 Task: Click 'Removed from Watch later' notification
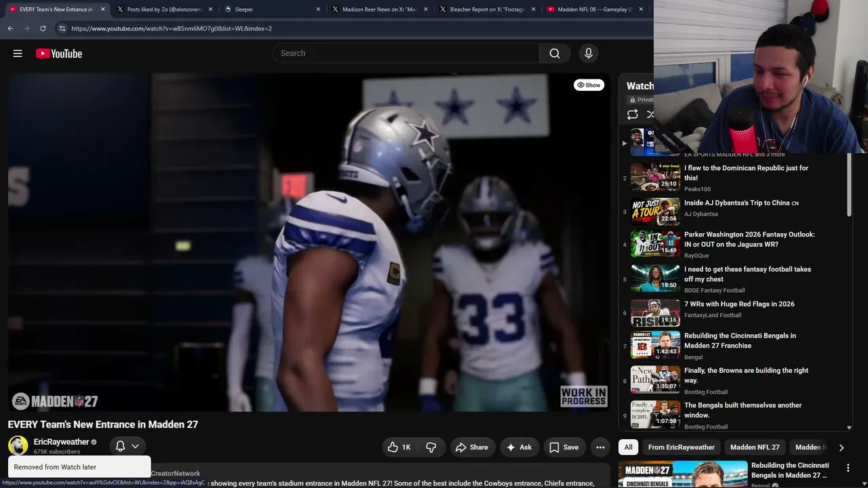(79, 467)
